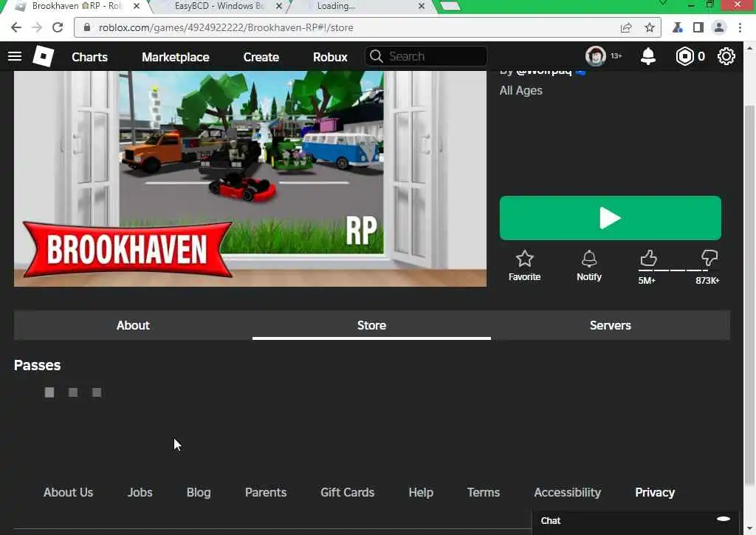Open the Help footer link
This screenshot has height=535, width=756.
click(x=421, y=492)
